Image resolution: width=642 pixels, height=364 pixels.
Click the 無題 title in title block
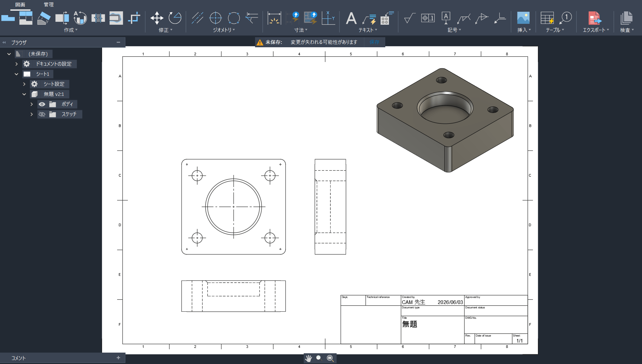(409, 324)
